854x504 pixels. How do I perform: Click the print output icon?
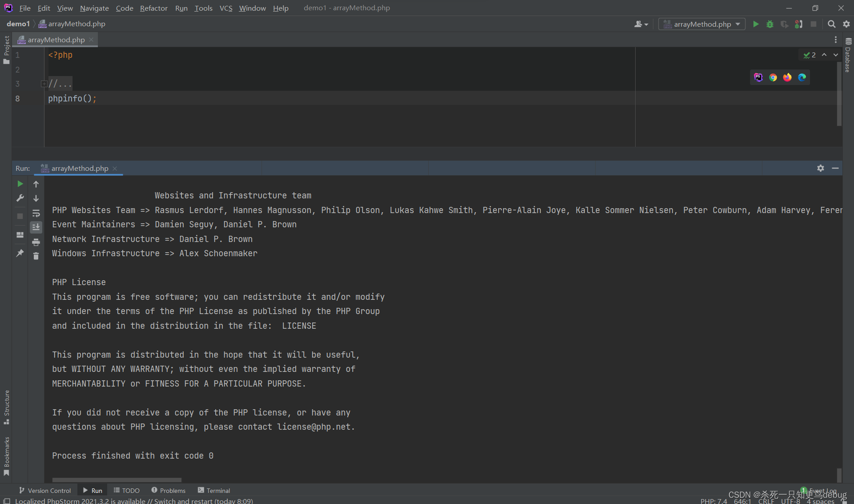[x=36, y=242]
